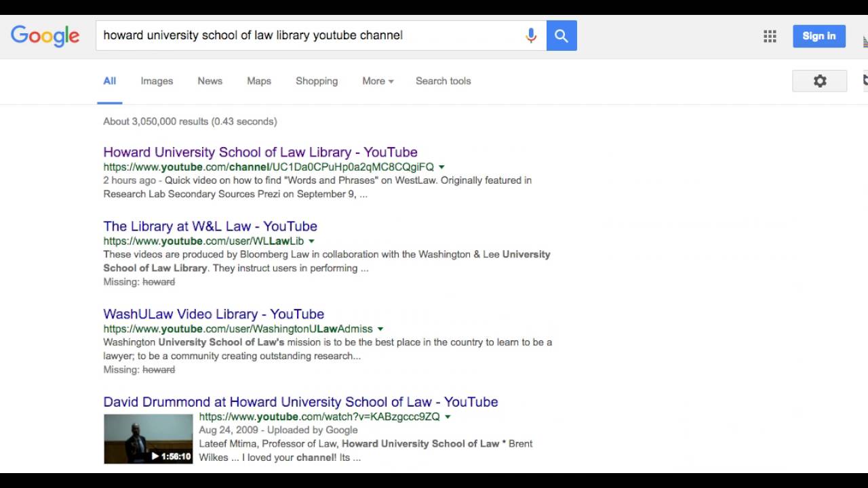868x488 pixels.
Task: Open the settings gear menu
Action: pos(820,81)
